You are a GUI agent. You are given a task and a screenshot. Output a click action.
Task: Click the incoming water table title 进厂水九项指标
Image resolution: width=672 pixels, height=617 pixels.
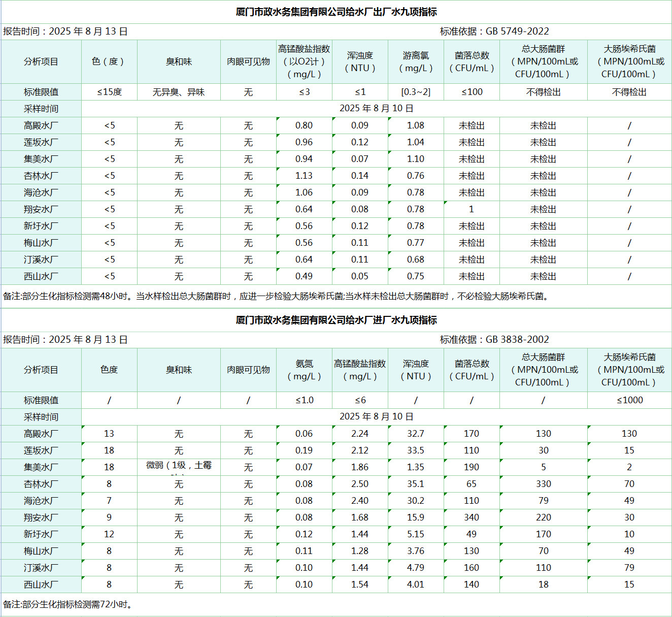(x=336, y=320)
